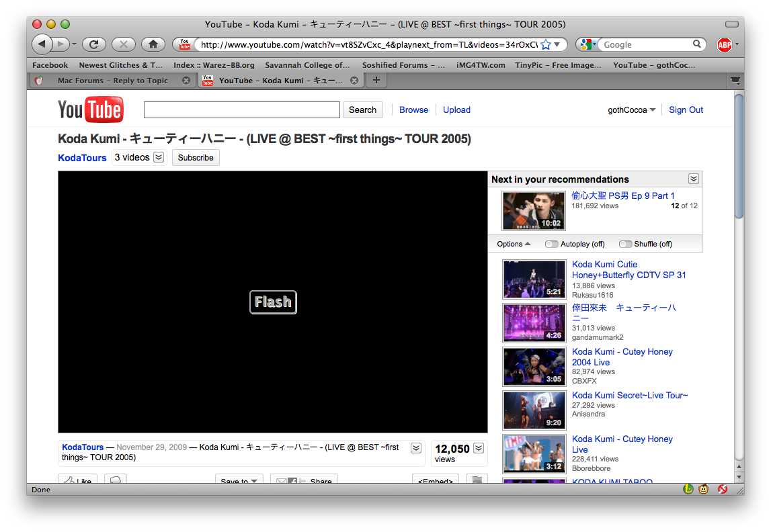Viewport: 771px width, 532px height.
Task: Click the YouTube site identity favicon in address bar
Action: (184, 44)
